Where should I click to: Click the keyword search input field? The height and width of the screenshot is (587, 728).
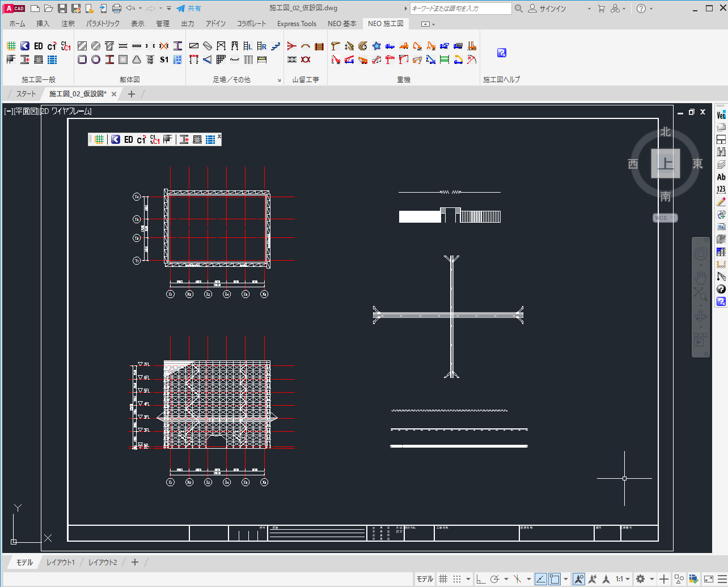point(460,8)
